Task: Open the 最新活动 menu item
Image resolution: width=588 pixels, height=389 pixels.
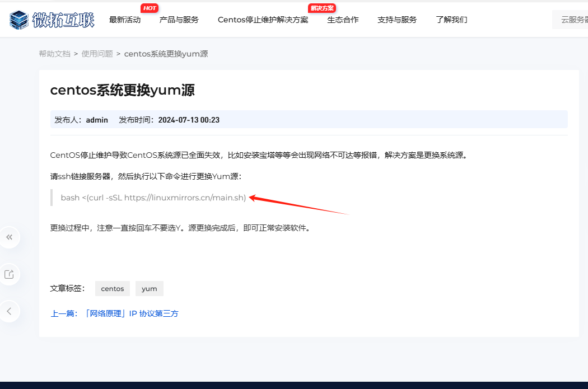Action: [125, 20]
